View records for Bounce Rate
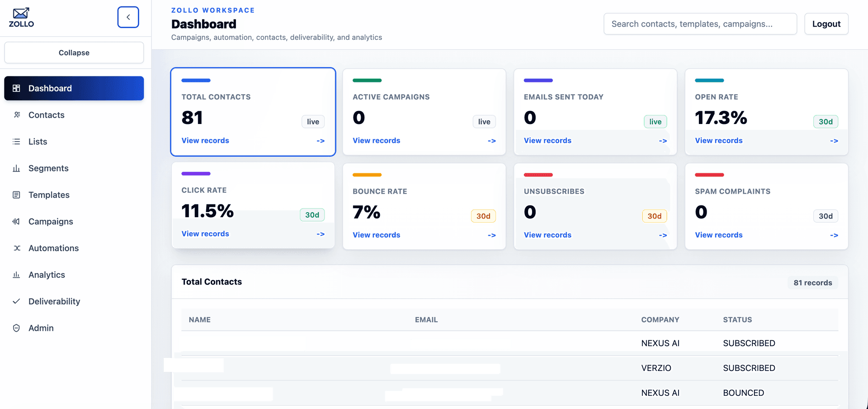This screenshot has height=409, width=868. (377, 235)
